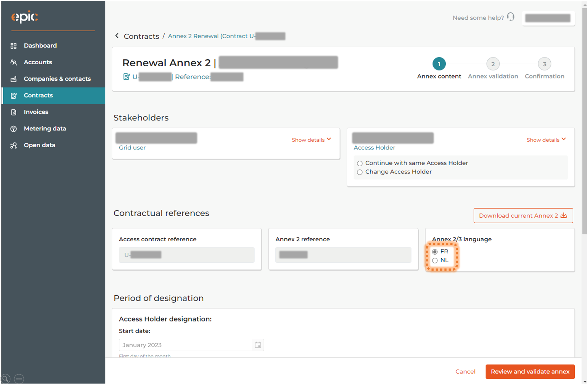
Task: Click the Grid user label
Action: coord(132,148)
